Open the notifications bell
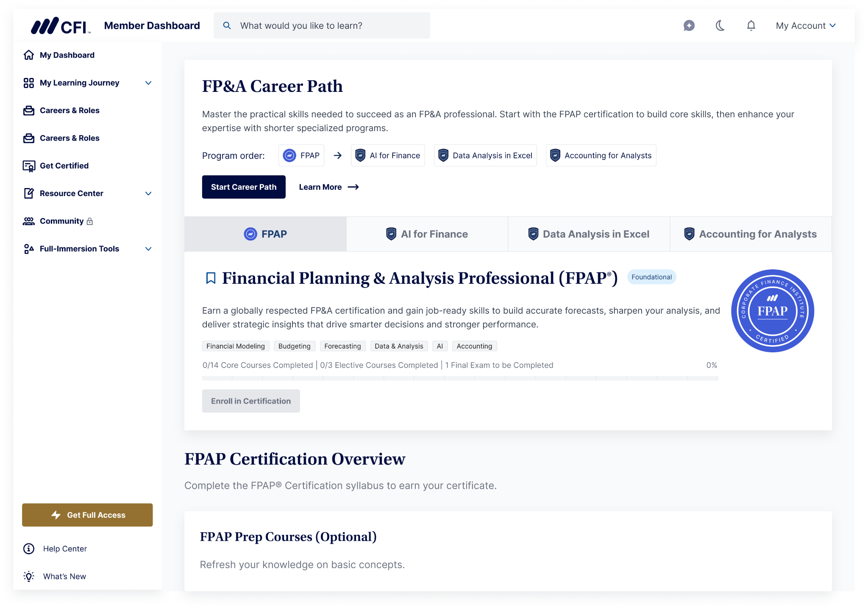The width and height of the screenshot is (868, 609). point(751,26)
